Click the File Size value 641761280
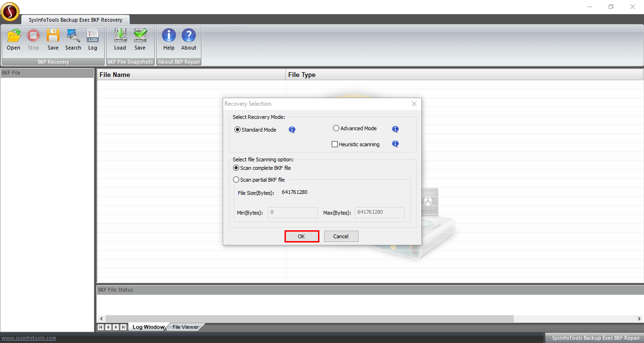The image size is (644, 343). pyautogui.click(x=295, y=192)
